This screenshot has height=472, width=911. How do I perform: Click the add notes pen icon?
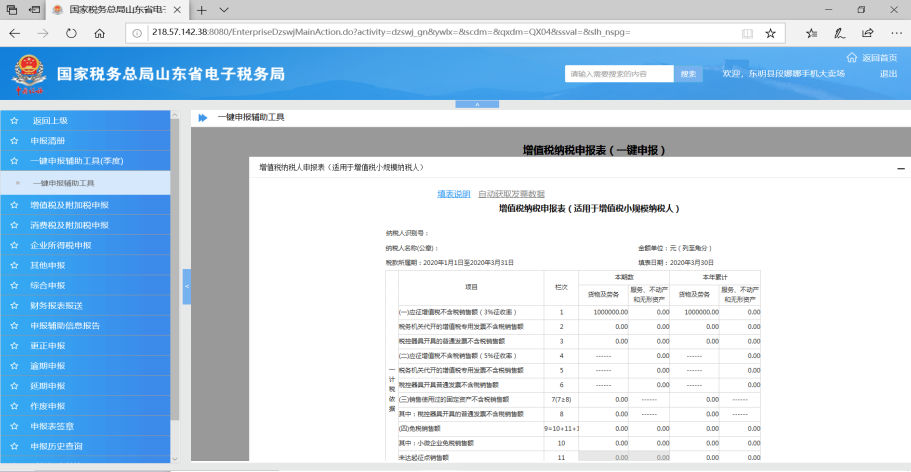pos(840,33)
